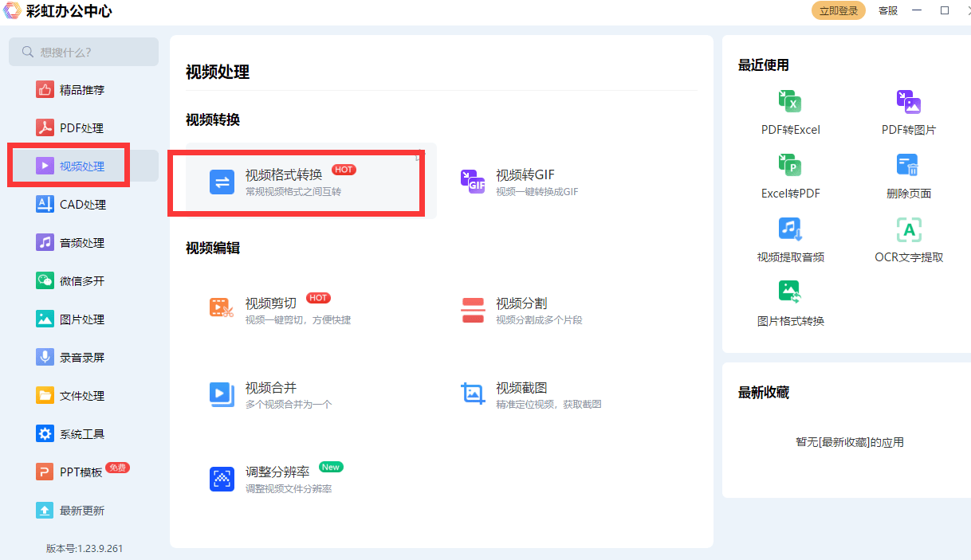Open recent 图片格式转换 icon

point(790,292)
